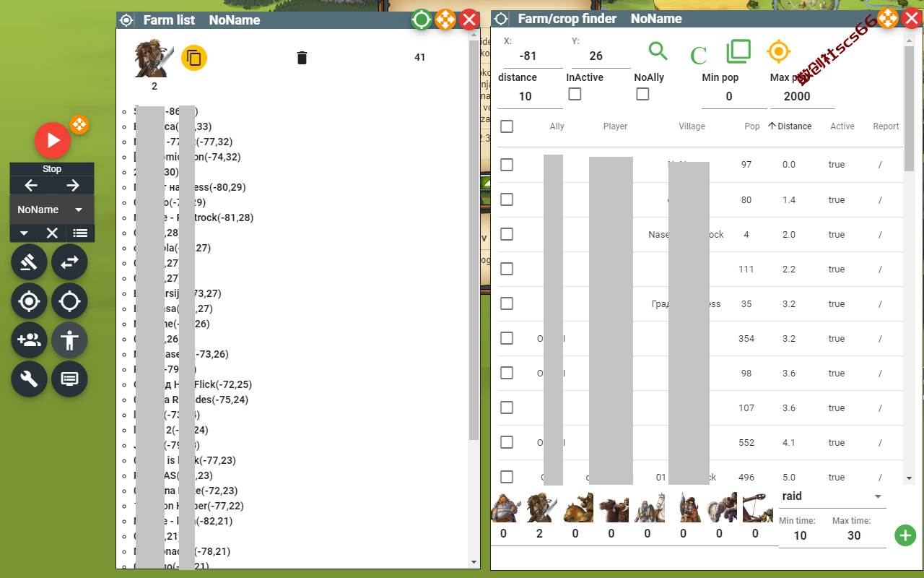Tick checkbox for row with pop 97
The image size is (924, 578).
click(x=507, y=165)
